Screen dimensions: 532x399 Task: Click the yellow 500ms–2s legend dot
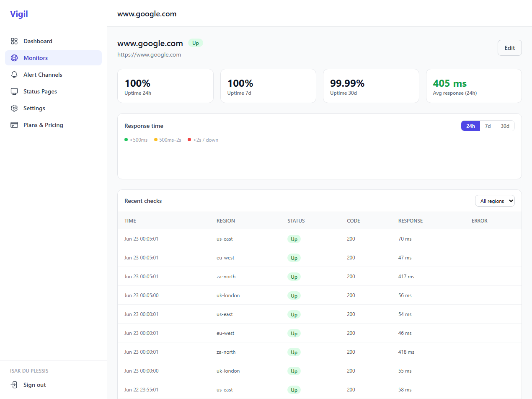coord(156,140)
